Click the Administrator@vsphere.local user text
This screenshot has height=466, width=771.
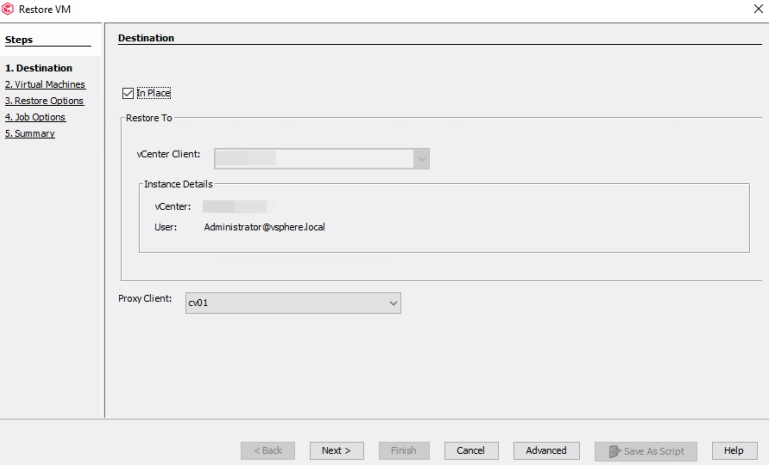[264, 227]
